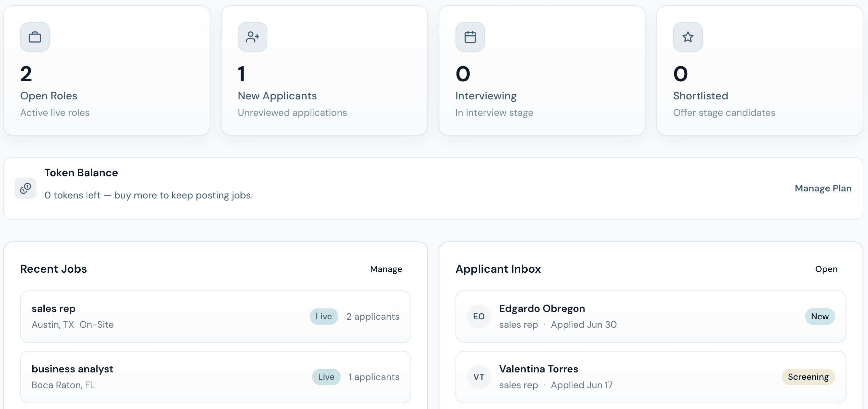Click the calendar icon on Interviewing card

click(x=470, y=37)
